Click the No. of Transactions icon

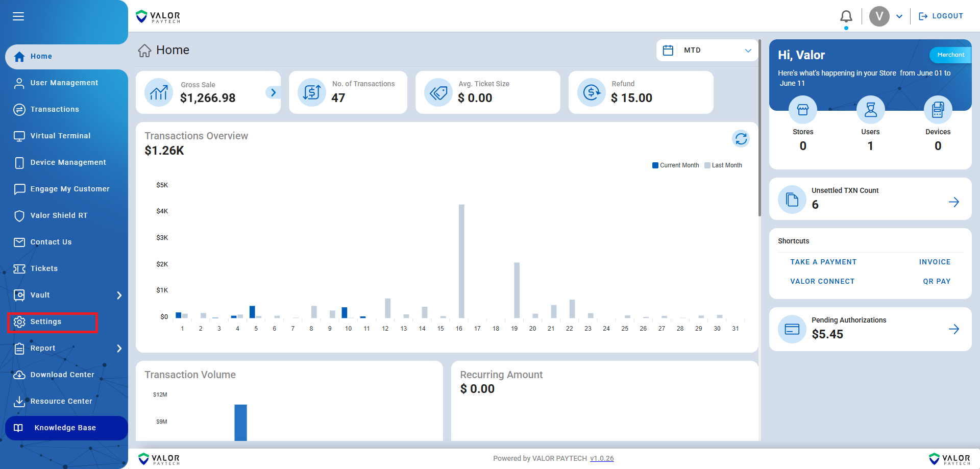(312, 92)
